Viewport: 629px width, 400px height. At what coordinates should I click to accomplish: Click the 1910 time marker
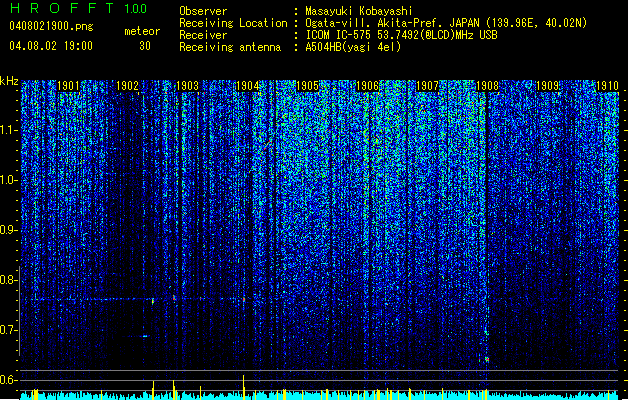[607, 86]
